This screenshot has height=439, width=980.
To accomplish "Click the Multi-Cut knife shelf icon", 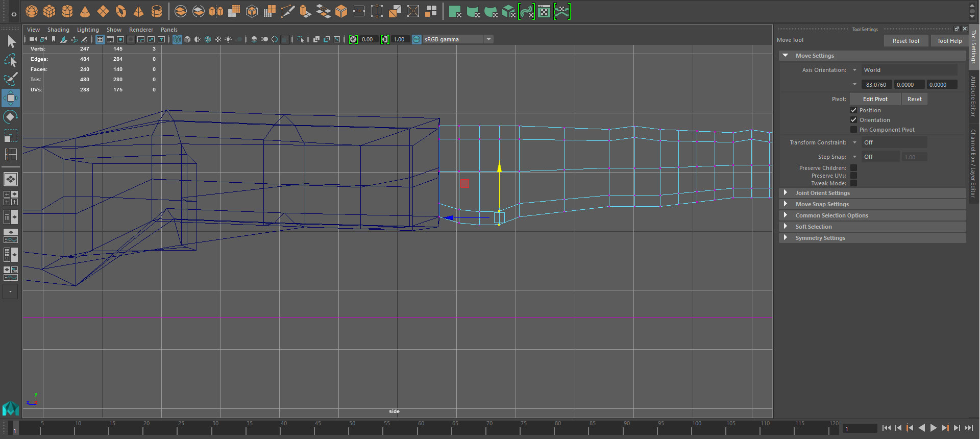I will (x=287, y=11).
